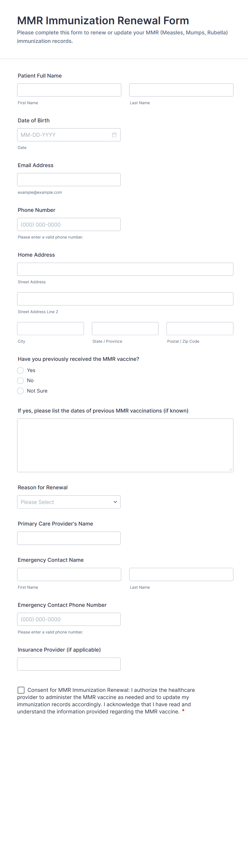The width and height of the screenshot is (248, 868).
Task: Check the MMR consent checkbox
Action: coord(21,690)
